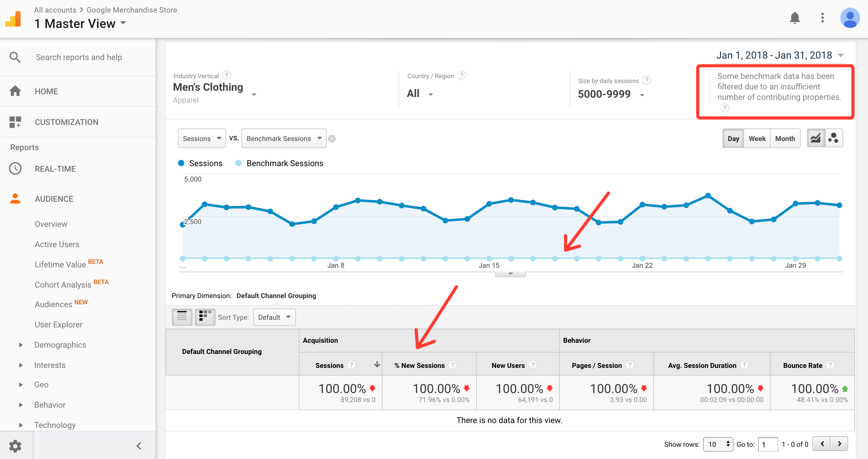Screen dimensions: 868x459
Task: Show help for Avg. Session Duration column
Action: pyautogui.click(x=744, y=365)
